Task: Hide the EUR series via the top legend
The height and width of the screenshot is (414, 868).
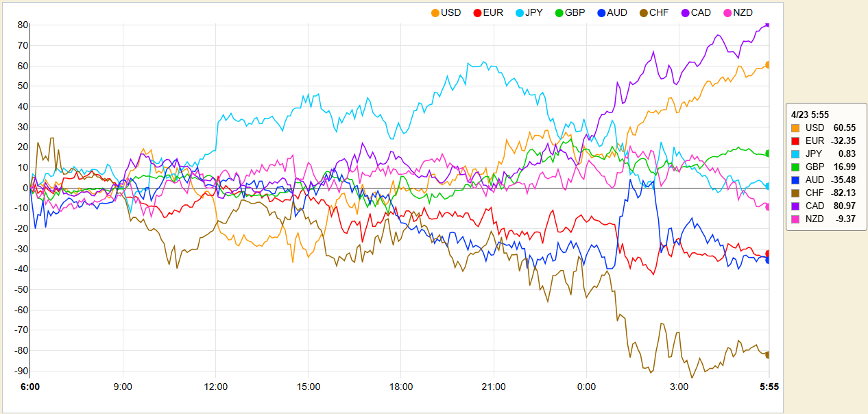Action: pos(487,12)
